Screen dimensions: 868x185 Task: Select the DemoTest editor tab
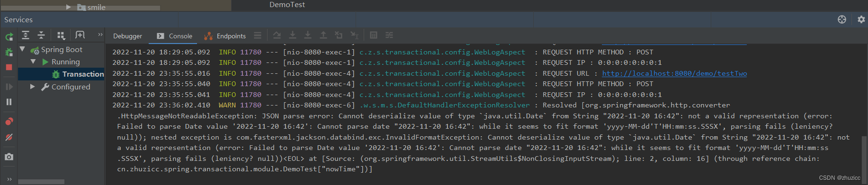point(287,5)
